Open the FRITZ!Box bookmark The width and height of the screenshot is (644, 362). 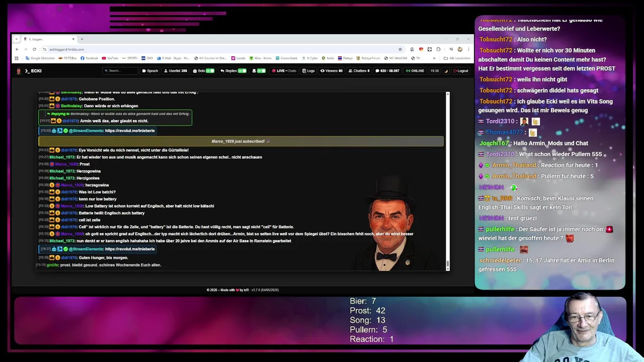pyautogui.click(x=67, y=58)
